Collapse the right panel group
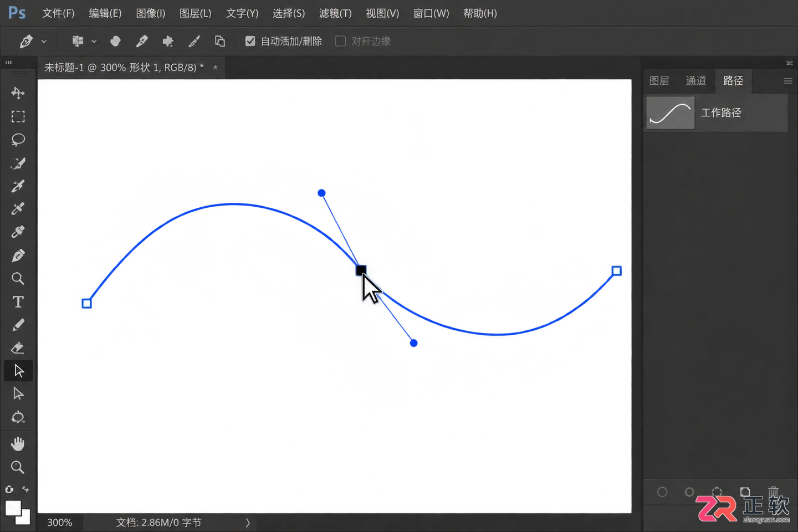798x532 pixels. [x=789, y=63]
